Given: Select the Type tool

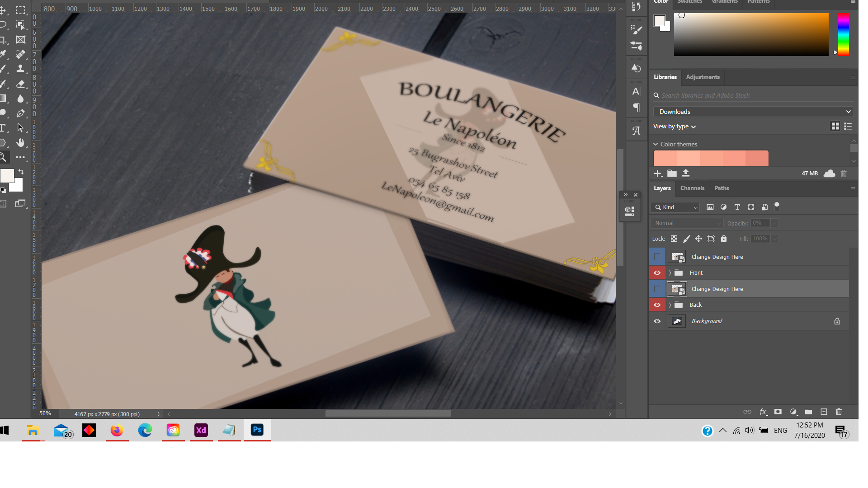Looking at the screenshot, I should (4, 128).
